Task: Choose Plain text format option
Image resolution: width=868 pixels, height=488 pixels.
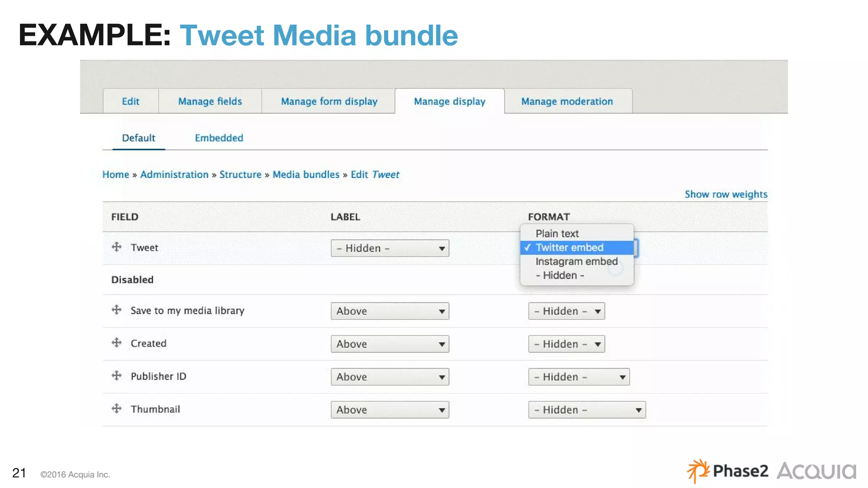Action: tap(577, 233)
